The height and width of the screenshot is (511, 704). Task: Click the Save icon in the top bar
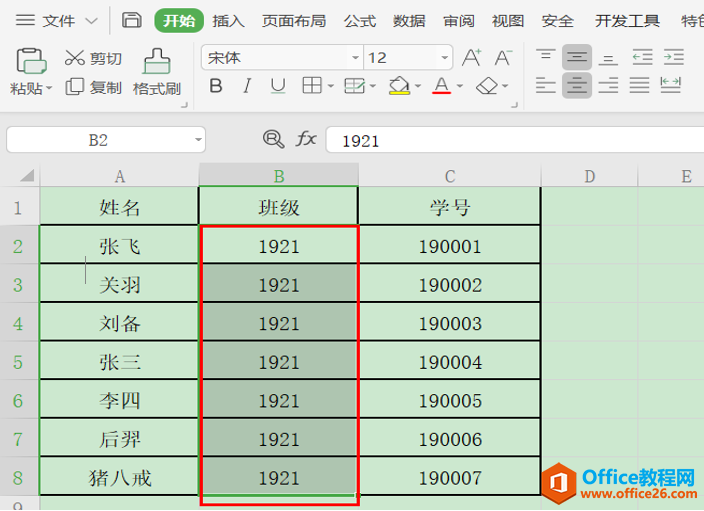tap(132, 20)
